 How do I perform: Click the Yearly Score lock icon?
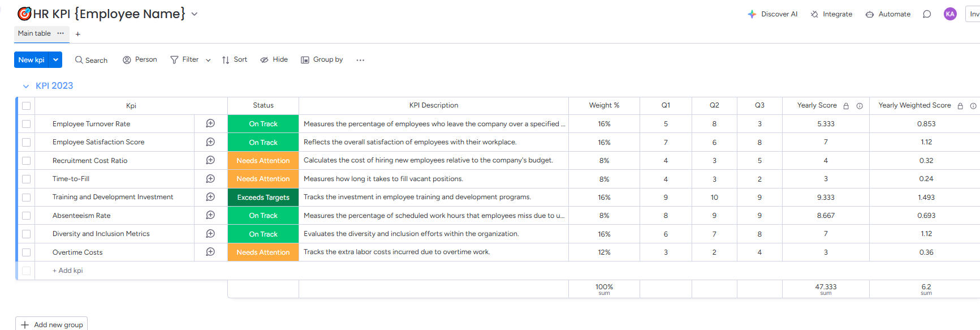846,106
